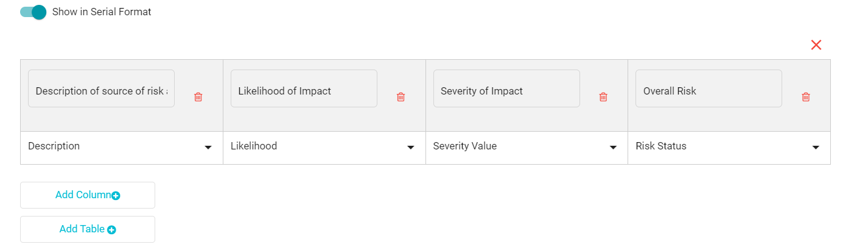
Task: Delete the Overall Risk column
Action: tap(806, 97)
